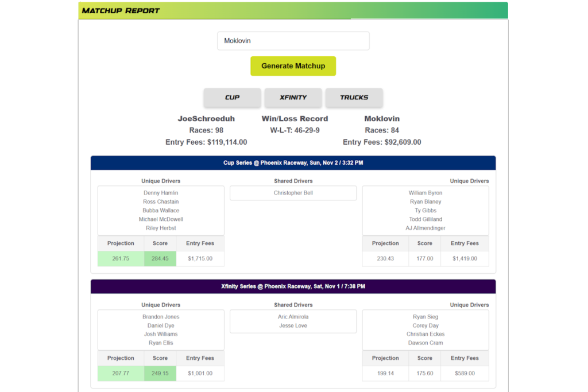Select Ryan Sieg in Xfinity drivers

point(425,317)
